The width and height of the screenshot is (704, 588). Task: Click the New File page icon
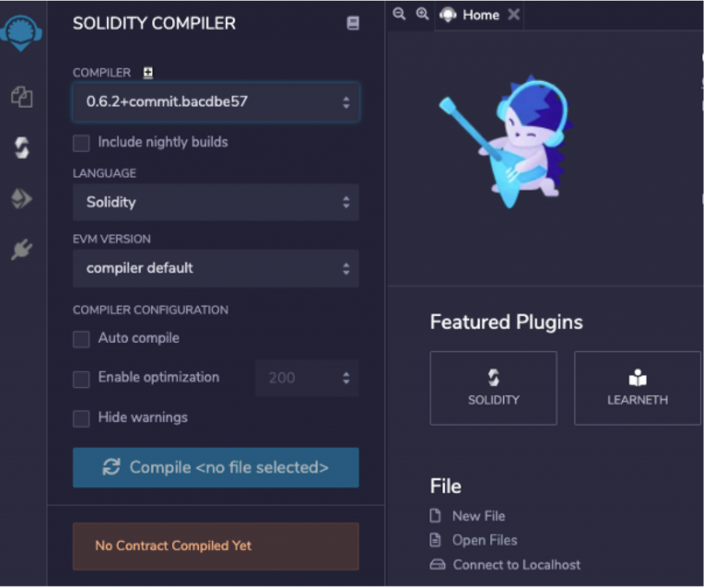click(x=435, y=516)
